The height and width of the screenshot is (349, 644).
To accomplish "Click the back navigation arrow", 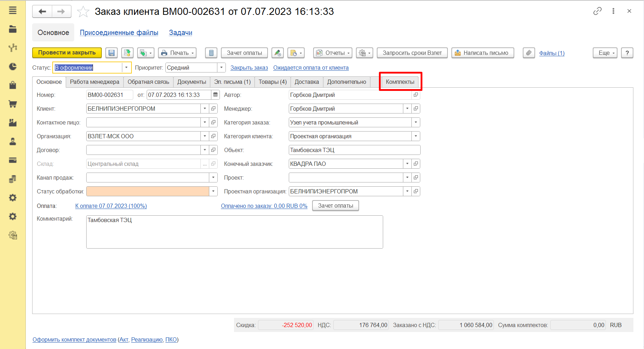I will [x=42, y=11].
